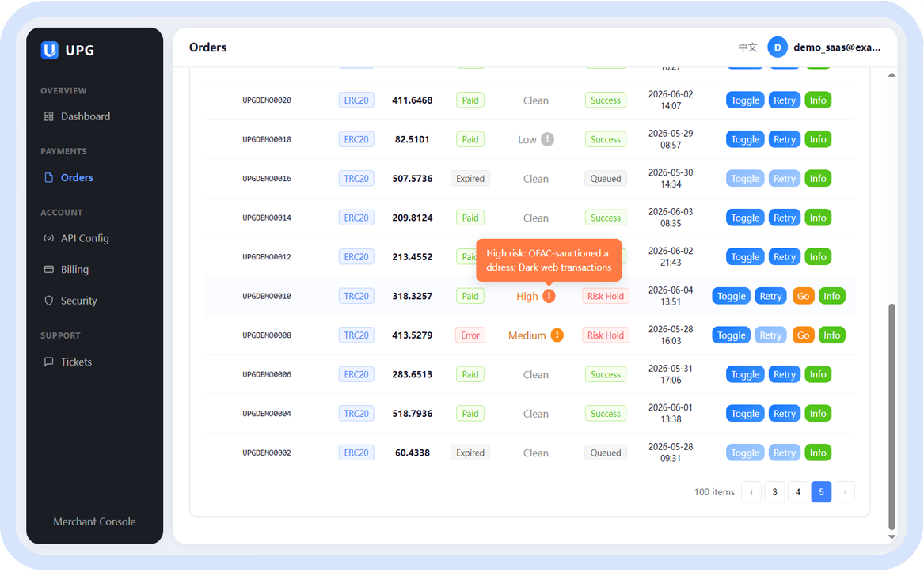Click order ID UPGDEMO0012
The height and width of the screenshot is (572, 924).
(x=267, y=257)
